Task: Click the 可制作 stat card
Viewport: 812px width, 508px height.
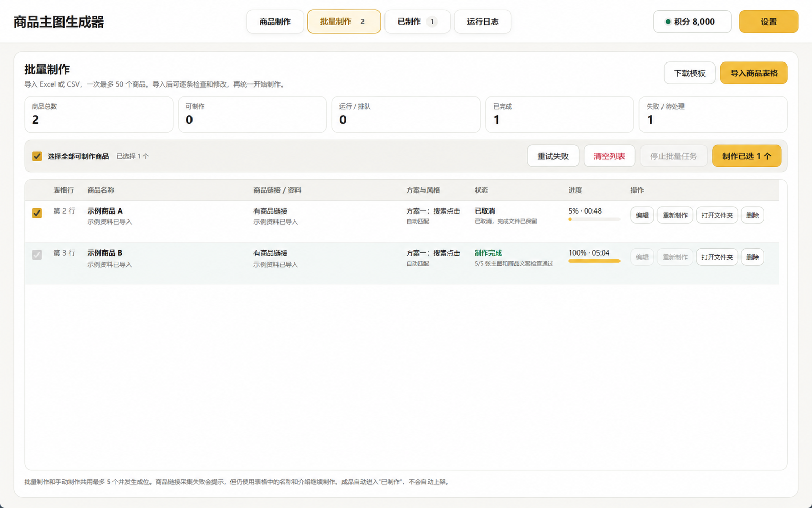Action: coord(252,114)
